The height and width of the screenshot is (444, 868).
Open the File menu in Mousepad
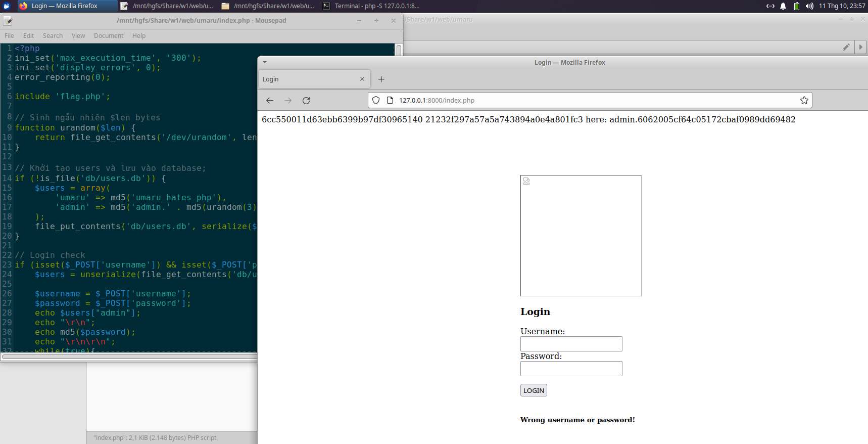(x=9, y=36)
